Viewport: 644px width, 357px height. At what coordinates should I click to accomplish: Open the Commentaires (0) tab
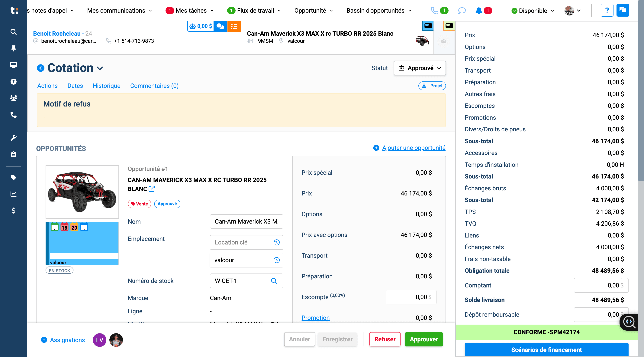pyautogui.click(x=154, y=86)
